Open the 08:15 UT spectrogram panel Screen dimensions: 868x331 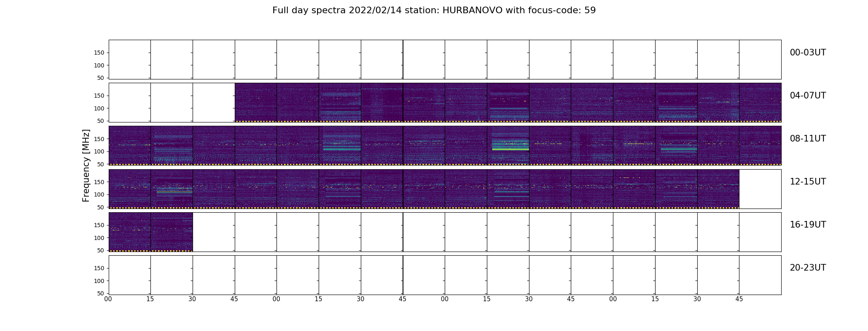pyautogui.click(x=172, y=146)
